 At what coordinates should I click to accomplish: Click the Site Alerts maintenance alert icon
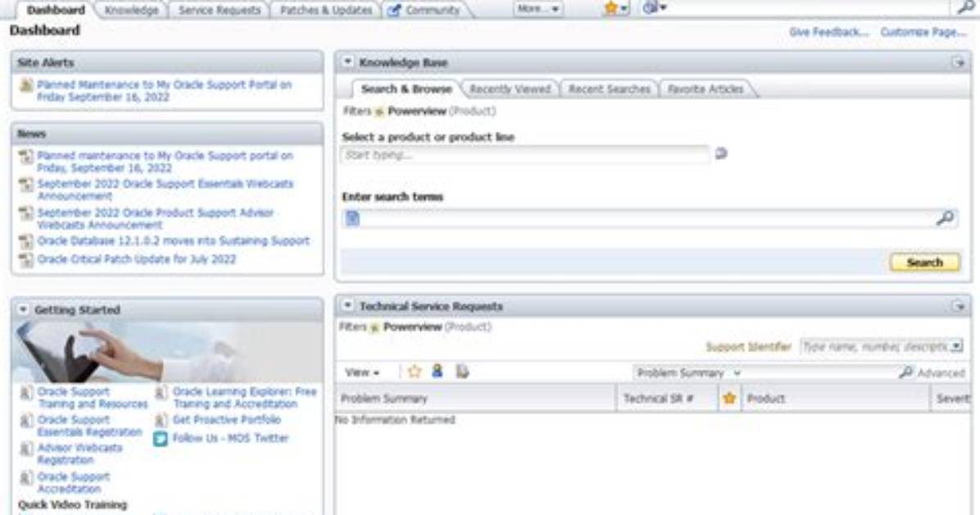(x=25, y=86)
